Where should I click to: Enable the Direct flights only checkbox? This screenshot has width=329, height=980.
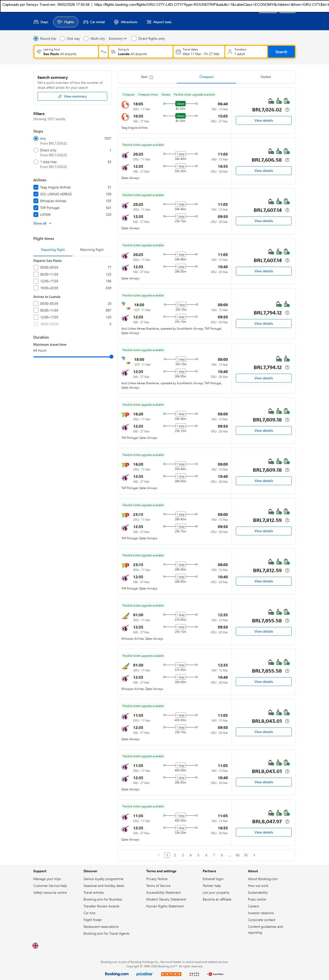pos(134,39)
